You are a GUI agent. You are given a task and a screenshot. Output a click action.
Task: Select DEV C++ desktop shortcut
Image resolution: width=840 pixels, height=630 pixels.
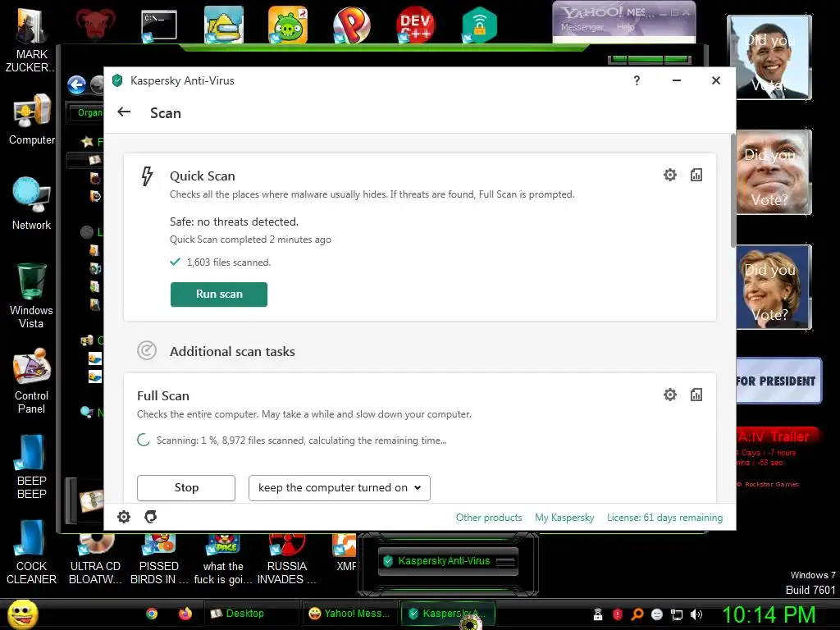[x=415, y=25]
